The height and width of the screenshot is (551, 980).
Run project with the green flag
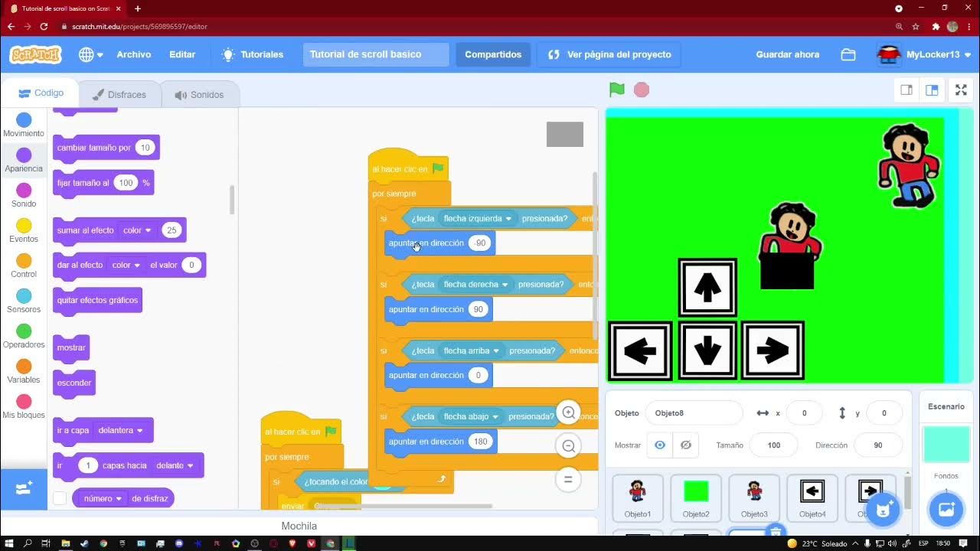point(617,90)
